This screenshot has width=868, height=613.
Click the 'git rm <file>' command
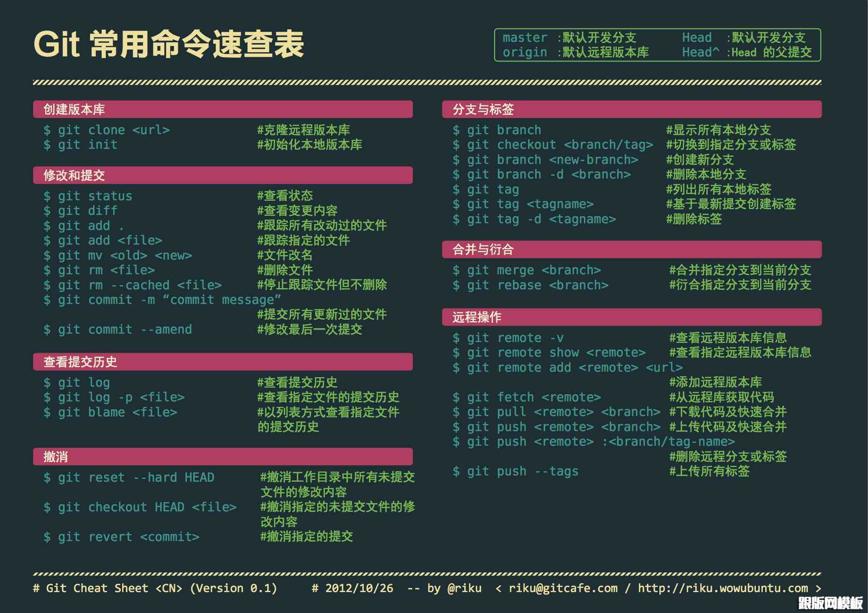[x=99, y=270]
